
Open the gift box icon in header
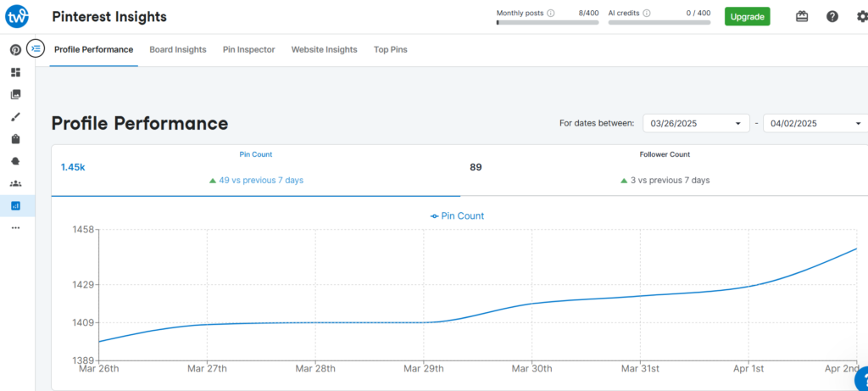point(802,17)
